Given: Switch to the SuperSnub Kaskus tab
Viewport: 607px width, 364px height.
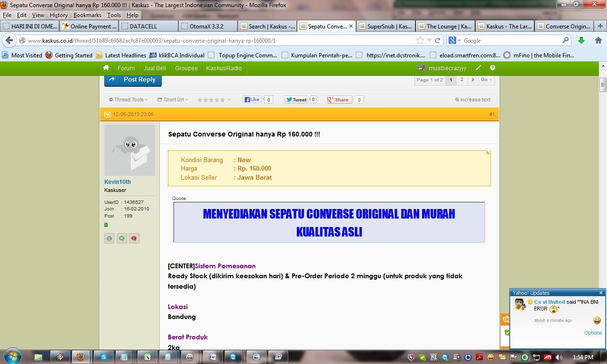Looking at the screenshot, I should (386, 26).
